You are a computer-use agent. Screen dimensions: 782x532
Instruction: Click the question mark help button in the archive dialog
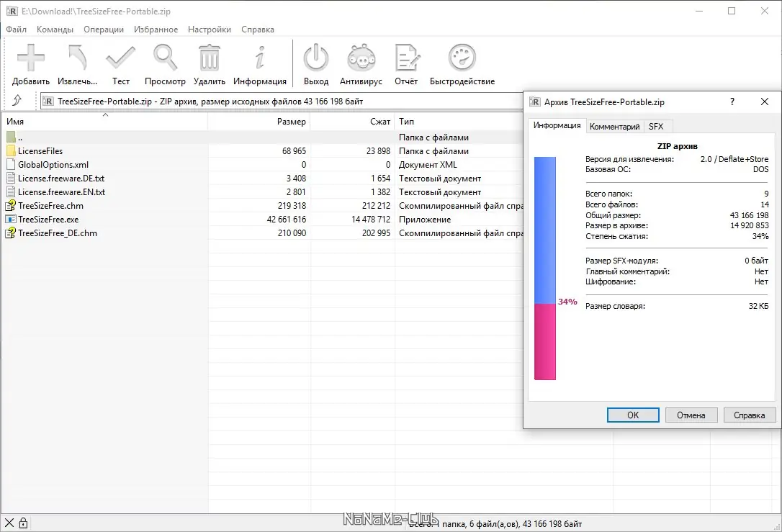732,102
